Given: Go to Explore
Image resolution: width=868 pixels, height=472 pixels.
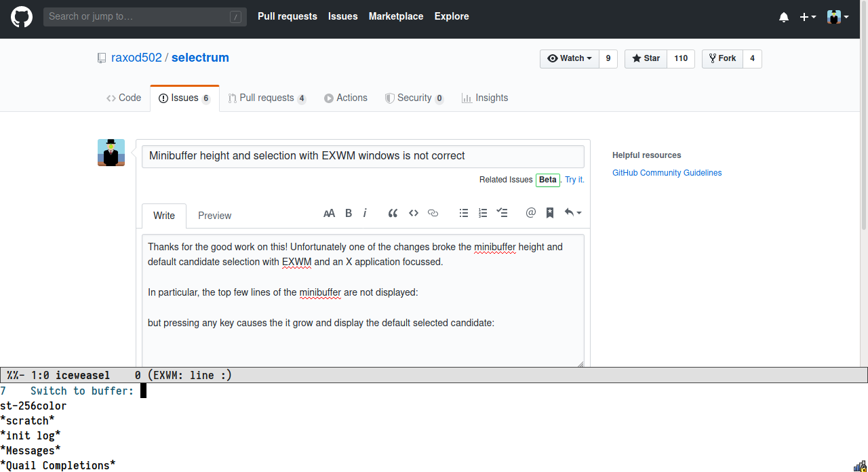Looking at the screenshot, I should [x=452, y=16].
